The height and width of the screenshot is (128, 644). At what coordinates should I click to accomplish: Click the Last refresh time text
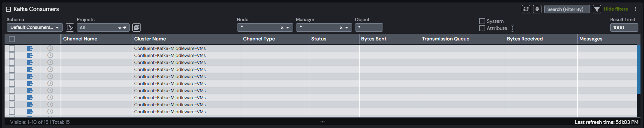606,122
